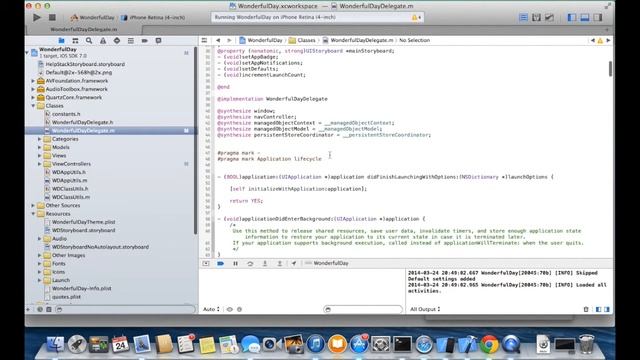
Task: Click the navigator vertical scrollbar
Action: point(196,141)
